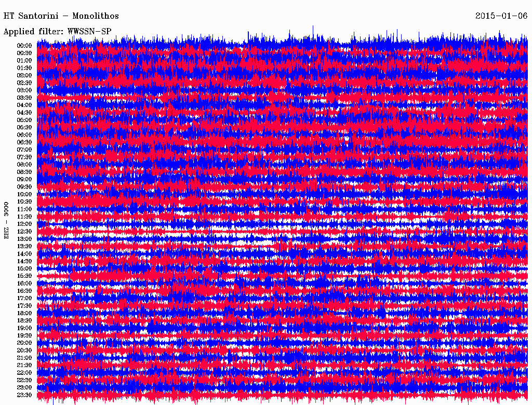
Task: Select the 03:30 time label
Action: point(24,98)
